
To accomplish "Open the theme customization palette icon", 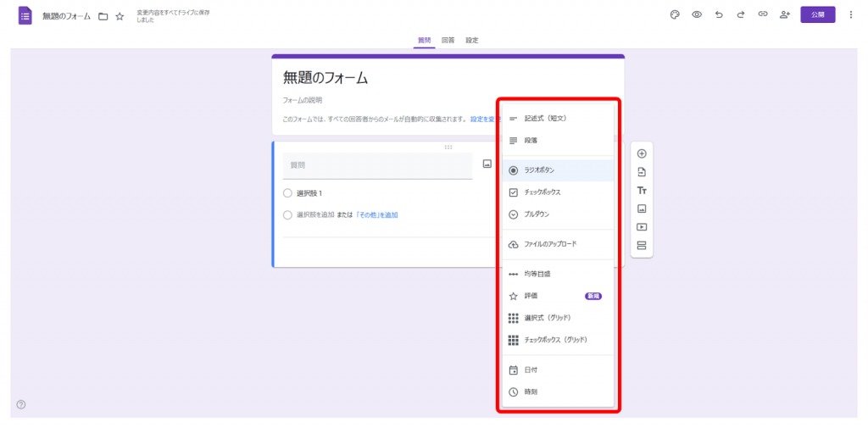I will 675,15.
